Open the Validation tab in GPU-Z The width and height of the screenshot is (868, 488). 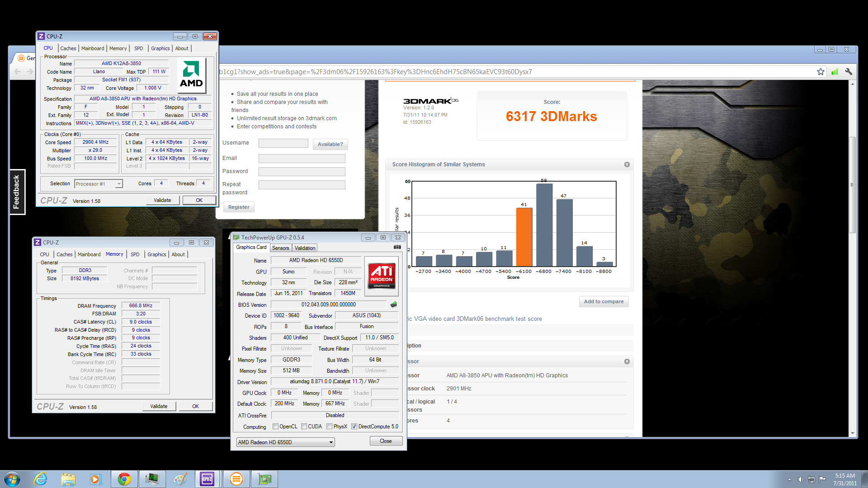(305, 248)
